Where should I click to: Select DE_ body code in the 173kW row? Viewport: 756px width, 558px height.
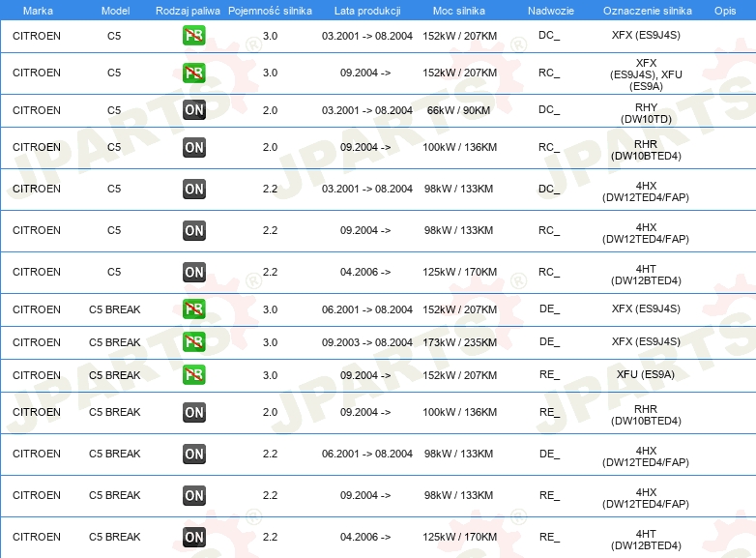(550, 342)
